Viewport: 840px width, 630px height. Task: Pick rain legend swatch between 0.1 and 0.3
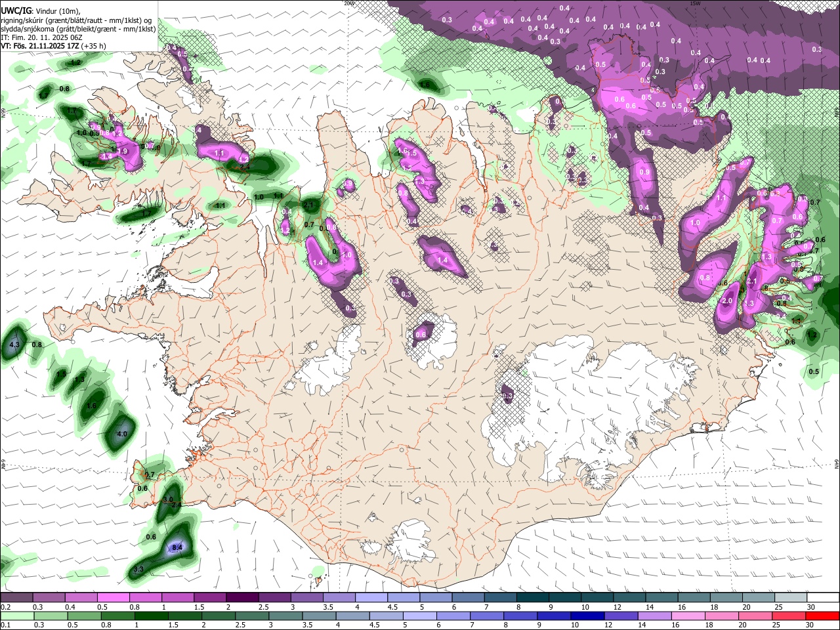pos(17,616)
